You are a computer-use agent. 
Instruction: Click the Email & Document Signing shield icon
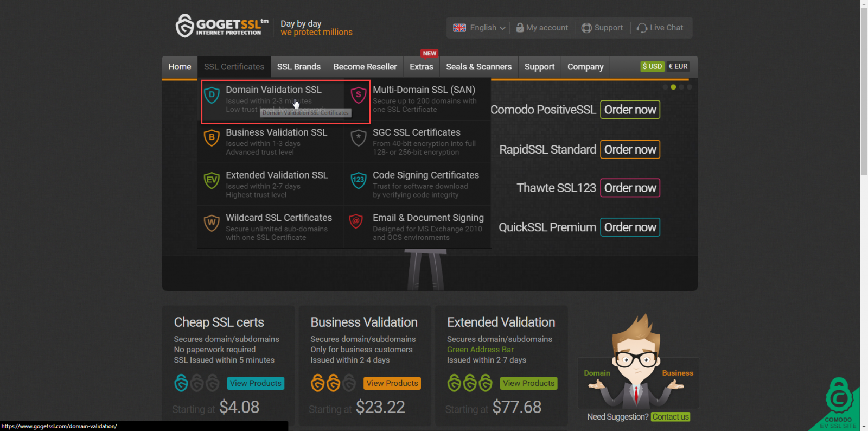[x=356, y=221]
